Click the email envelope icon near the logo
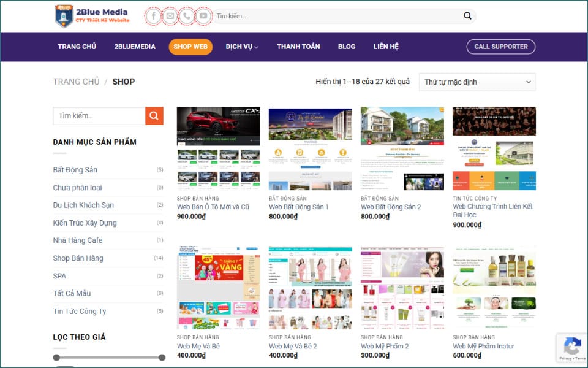Image resolution: width=588 pixels, height=368 pixels. 170,15
